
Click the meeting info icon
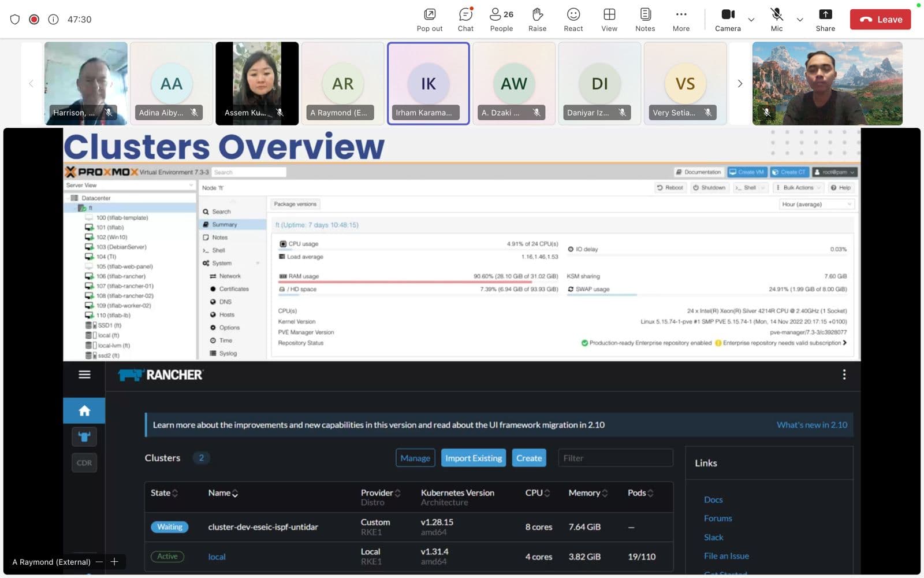click(53, 20)
